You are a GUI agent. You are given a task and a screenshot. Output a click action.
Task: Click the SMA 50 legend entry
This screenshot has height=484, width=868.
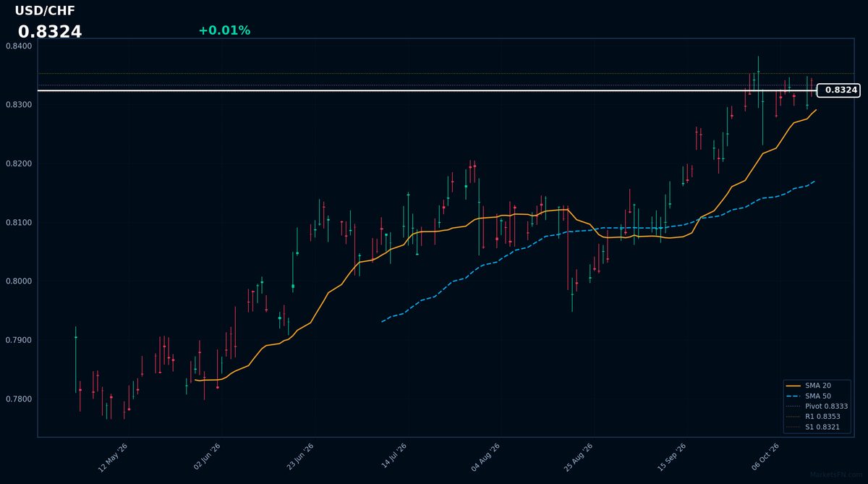click(x=817, y=396)
